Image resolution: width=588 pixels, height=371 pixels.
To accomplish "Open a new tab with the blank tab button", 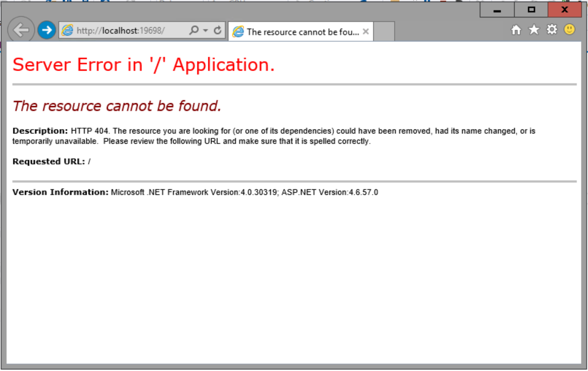I will (x=384, y=32).
